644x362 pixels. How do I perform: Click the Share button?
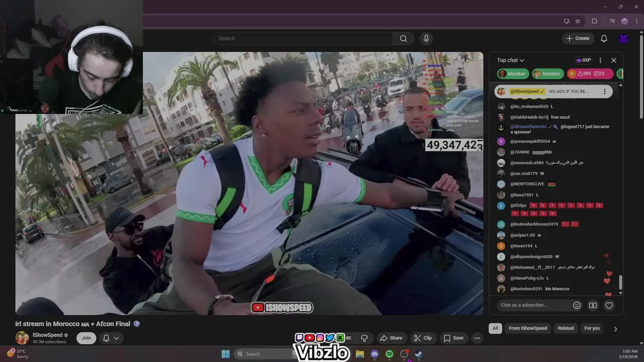(391, 338)
